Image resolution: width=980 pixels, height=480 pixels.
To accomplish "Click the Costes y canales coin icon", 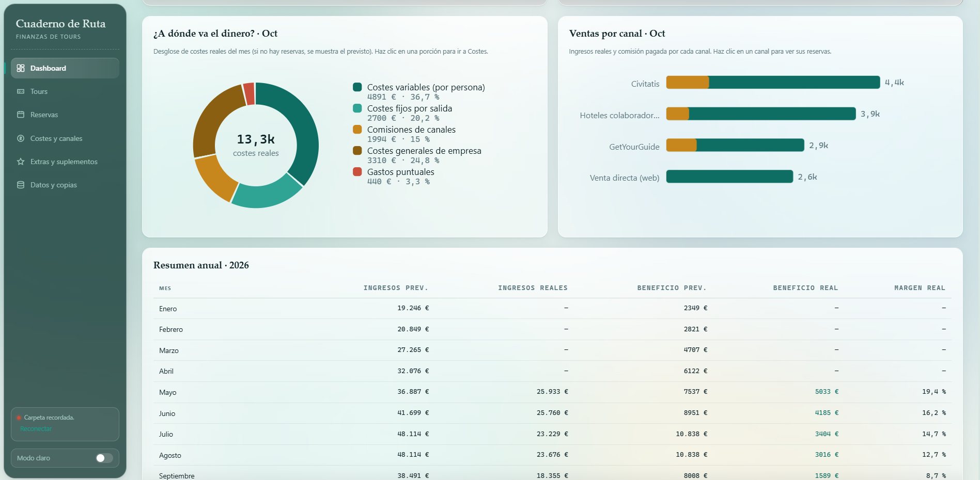I will (21, 138).
